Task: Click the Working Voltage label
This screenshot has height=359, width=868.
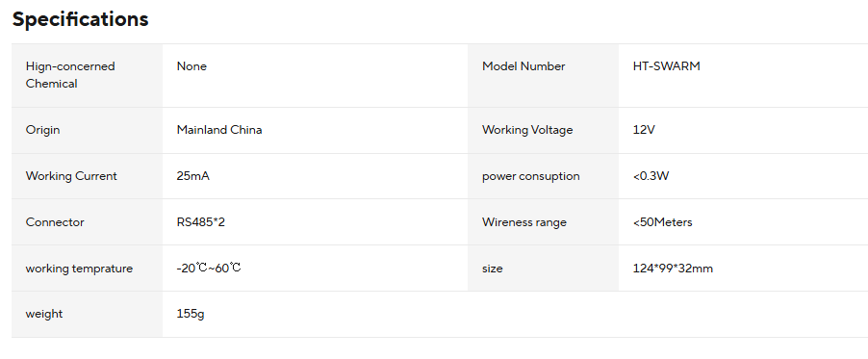Action: click(527, 130)
